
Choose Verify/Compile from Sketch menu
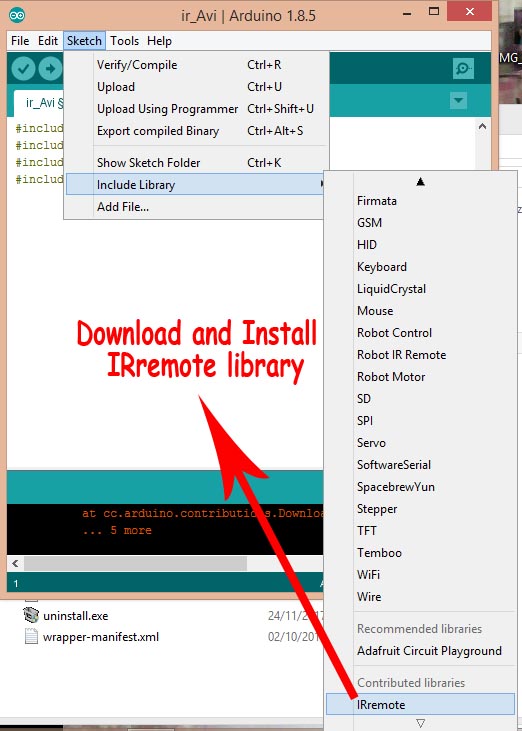[196, 65]
